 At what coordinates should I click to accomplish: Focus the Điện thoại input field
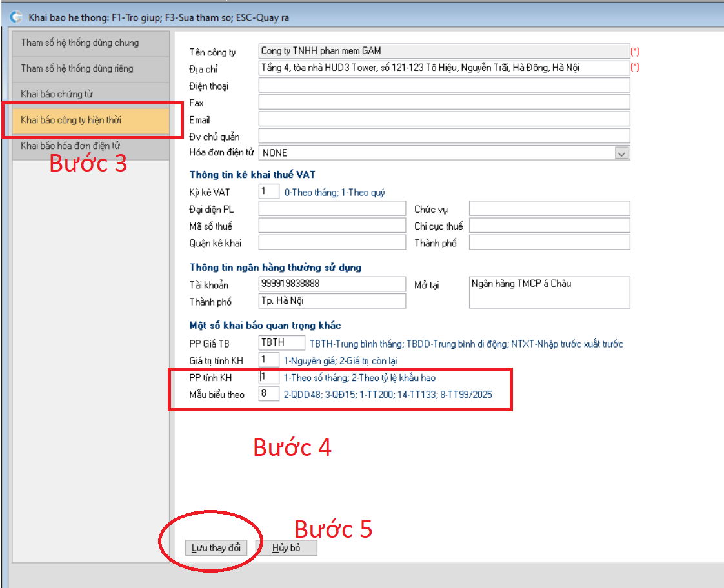click(x=443, y=85)
